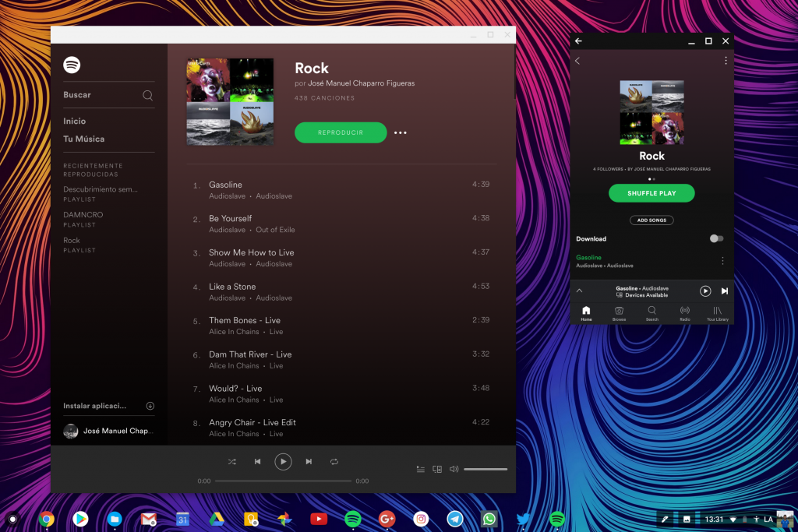Open Devices Available in the mobile now-playing bar

coord(643,295)
